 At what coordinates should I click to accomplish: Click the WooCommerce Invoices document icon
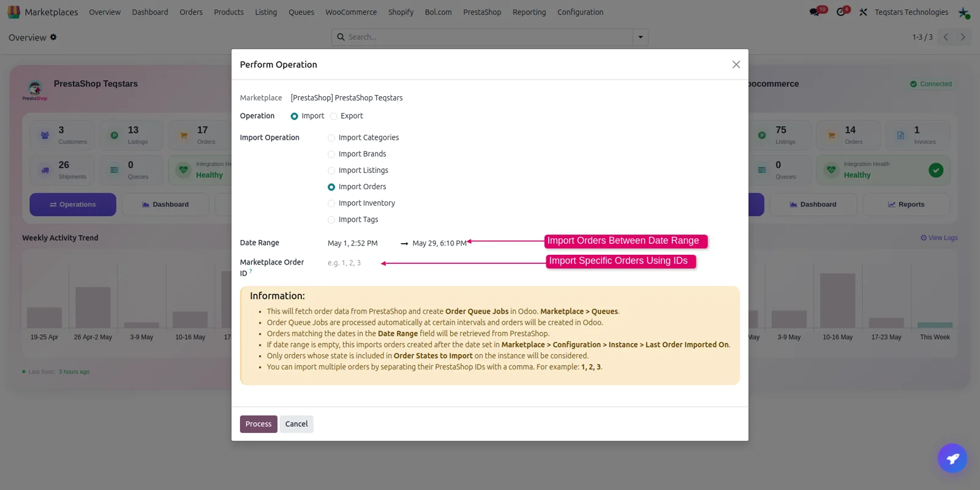[900, 135]
